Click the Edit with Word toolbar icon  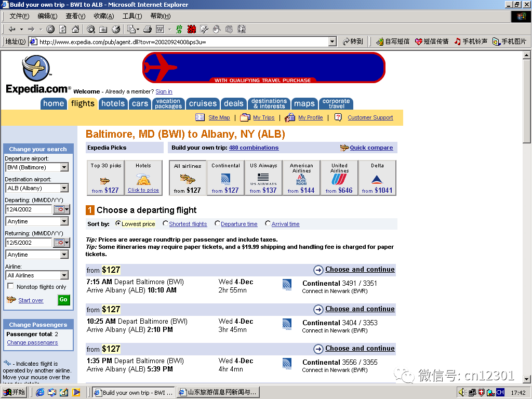tap(160, 29)
